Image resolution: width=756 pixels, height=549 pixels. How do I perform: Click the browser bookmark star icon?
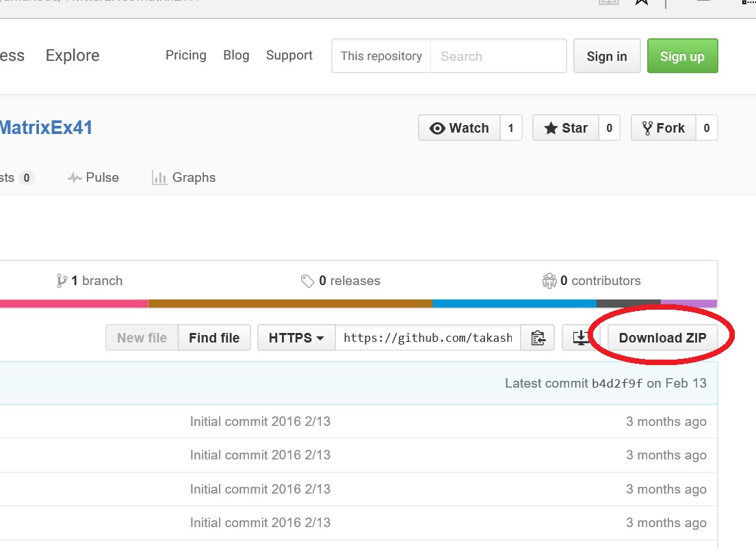pyautogui.click(x=641, y=2)
